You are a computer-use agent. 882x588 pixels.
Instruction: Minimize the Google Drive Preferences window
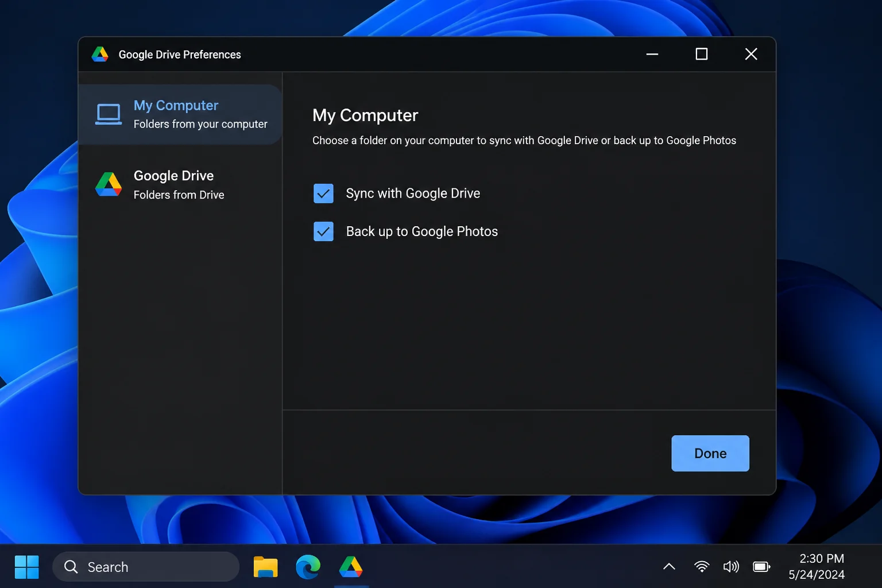[x=652, y=54]
